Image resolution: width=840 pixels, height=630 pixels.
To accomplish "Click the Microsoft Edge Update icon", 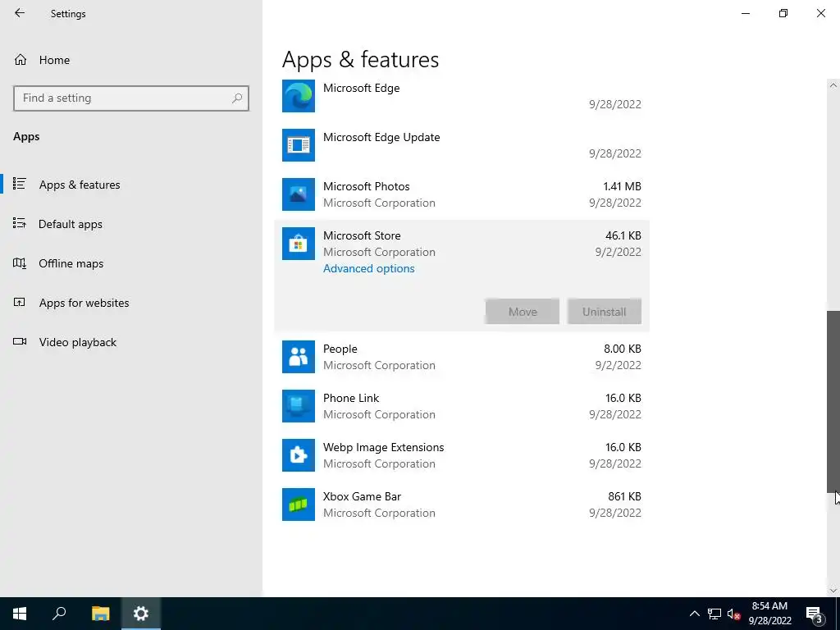I will [299, 144].
